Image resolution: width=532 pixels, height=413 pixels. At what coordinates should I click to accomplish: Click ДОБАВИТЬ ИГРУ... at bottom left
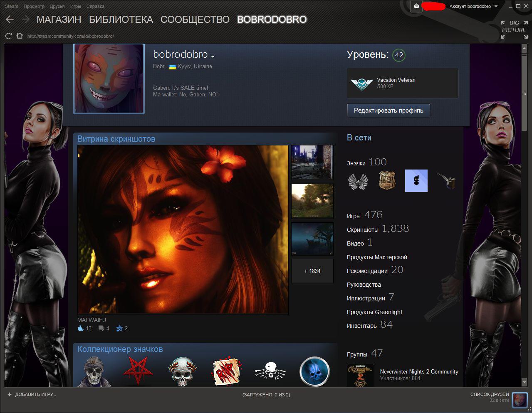click(x=35, y=394)
